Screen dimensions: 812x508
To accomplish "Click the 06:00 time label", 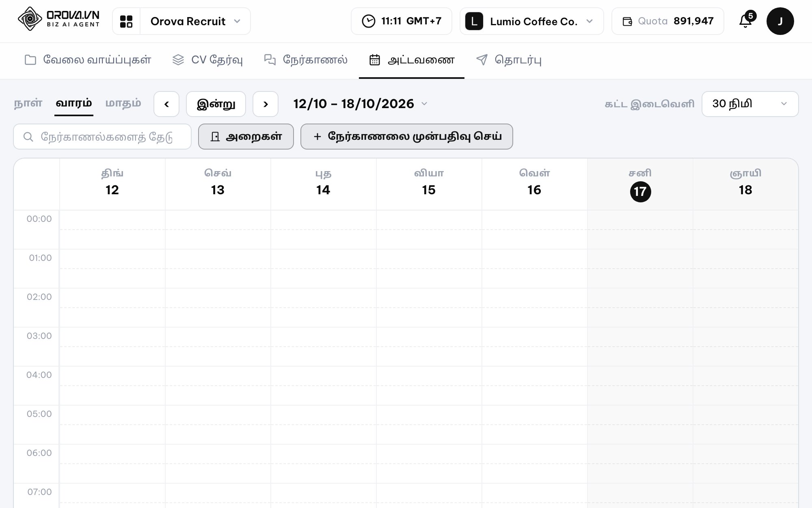I will [x=39, y=453].
